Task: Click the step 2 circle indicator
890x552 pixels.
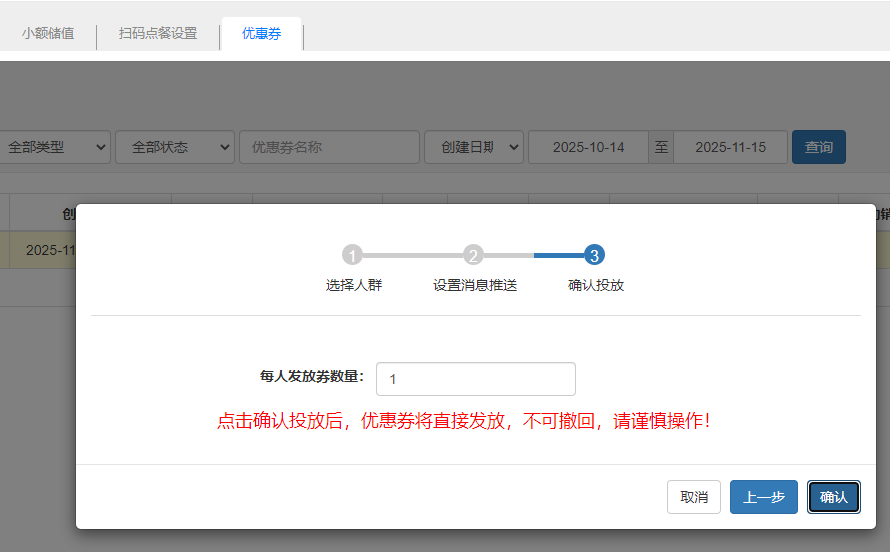Action: (473, 256)
